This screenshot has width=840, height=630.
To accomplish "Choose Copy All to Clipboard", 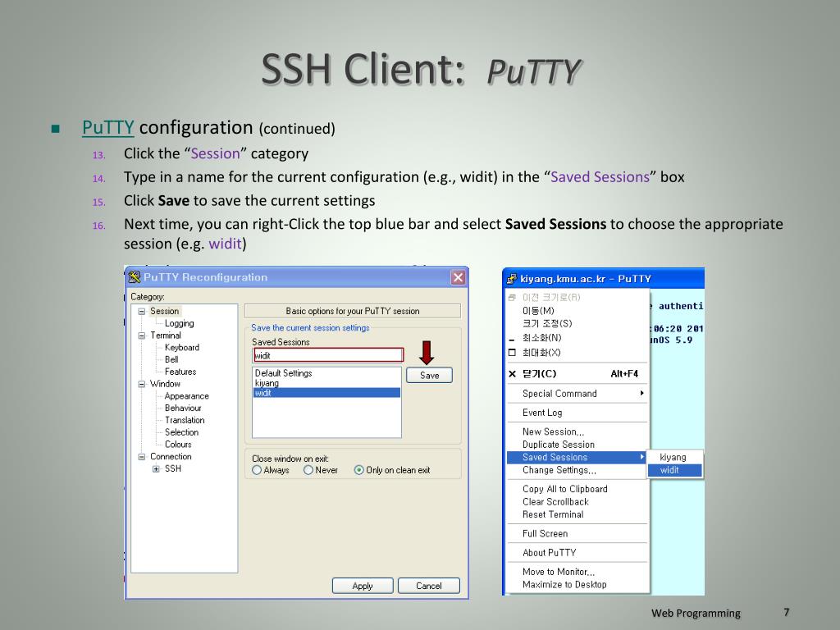I will click(577, 489).
